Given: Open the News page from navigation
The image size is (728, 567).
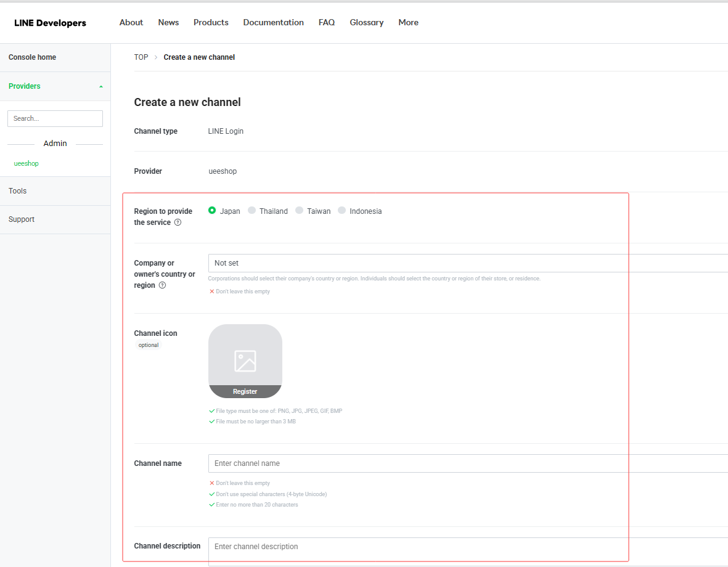Looking at the screenshot, I should (168, 22).
